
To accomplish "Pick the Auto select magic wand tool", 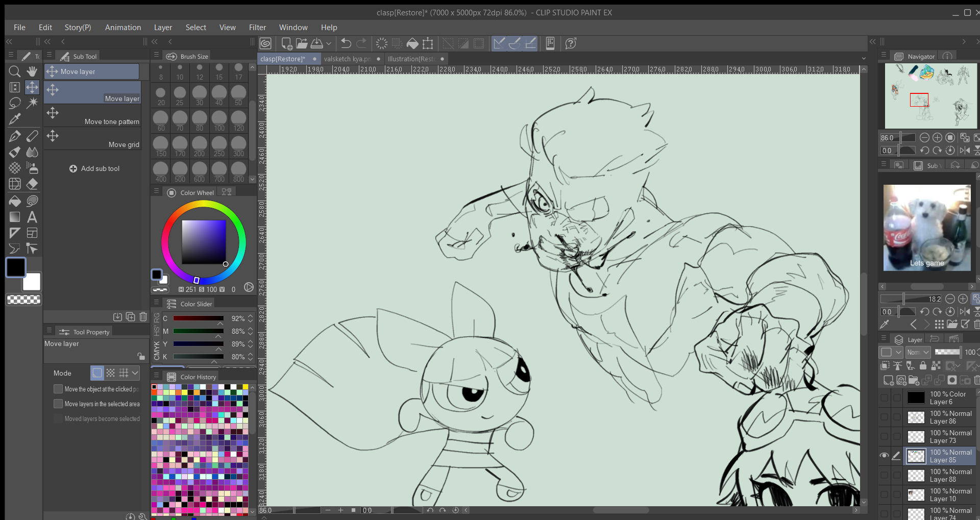I will point(32,103).
